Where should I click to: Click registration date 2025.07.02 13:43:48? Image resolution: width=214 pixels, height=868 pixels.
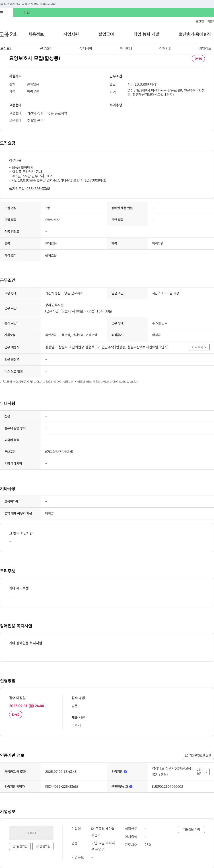tap(61, 772)
